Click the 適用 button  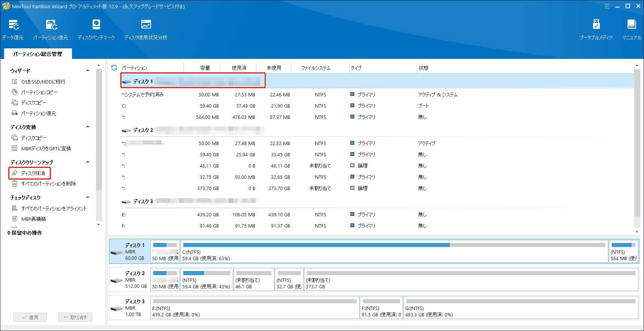point(30,317)
